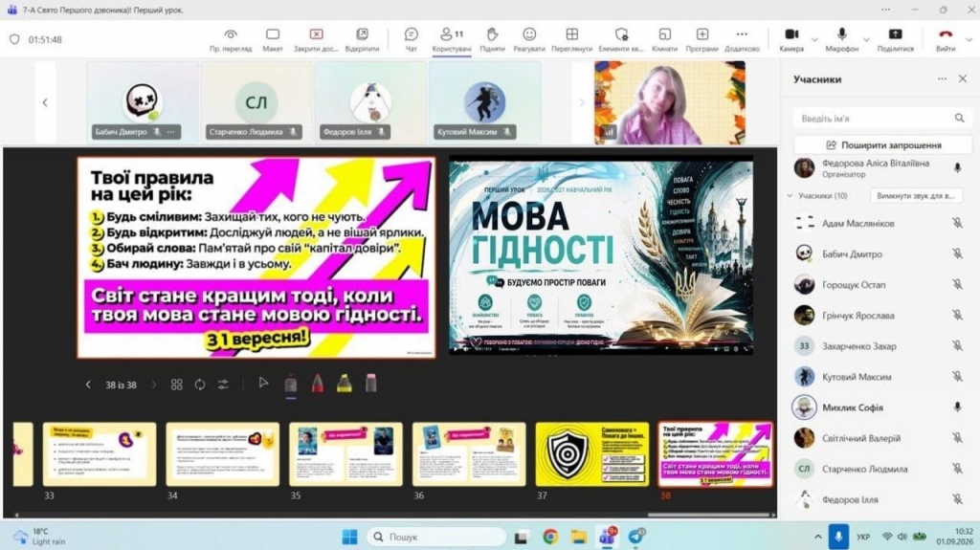Toggle mute for Адам Масляніков
980x550 pixels.
957,223
